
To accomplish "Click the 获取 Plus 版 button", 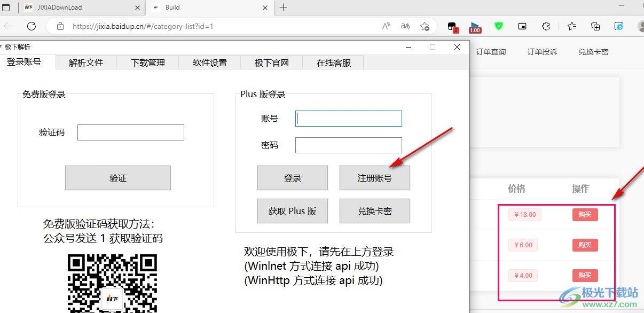I will (x=293, y=211).
